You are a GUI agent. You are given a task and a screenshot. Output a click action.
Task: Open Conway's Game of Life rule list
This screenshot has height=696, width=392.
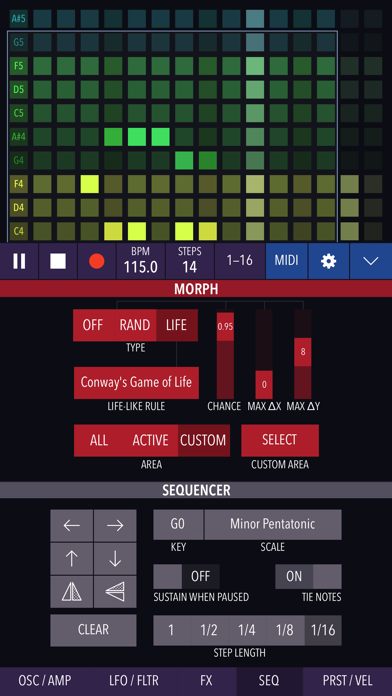tap(136, 383)
